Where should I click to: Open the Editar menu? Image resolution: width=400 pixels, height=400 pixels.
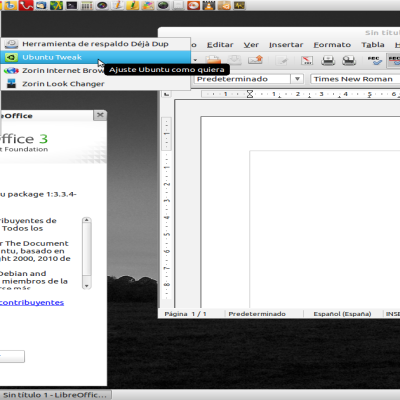click(x=220, y=45)
